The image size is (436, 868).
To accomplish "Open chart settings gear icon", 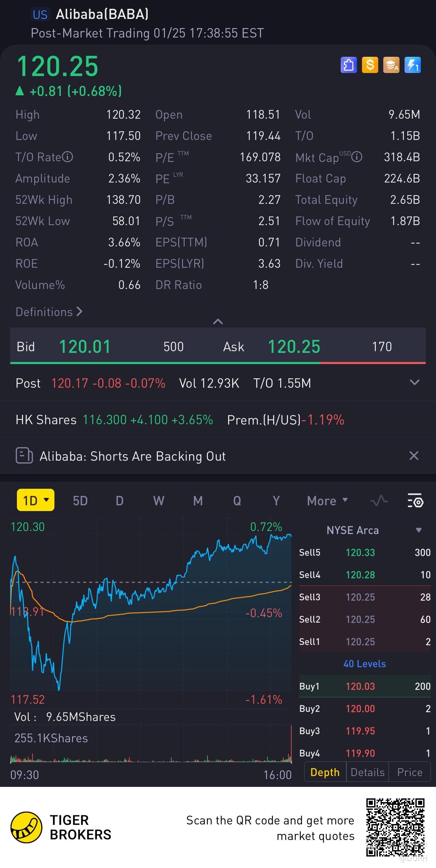I will pos(415,501).
